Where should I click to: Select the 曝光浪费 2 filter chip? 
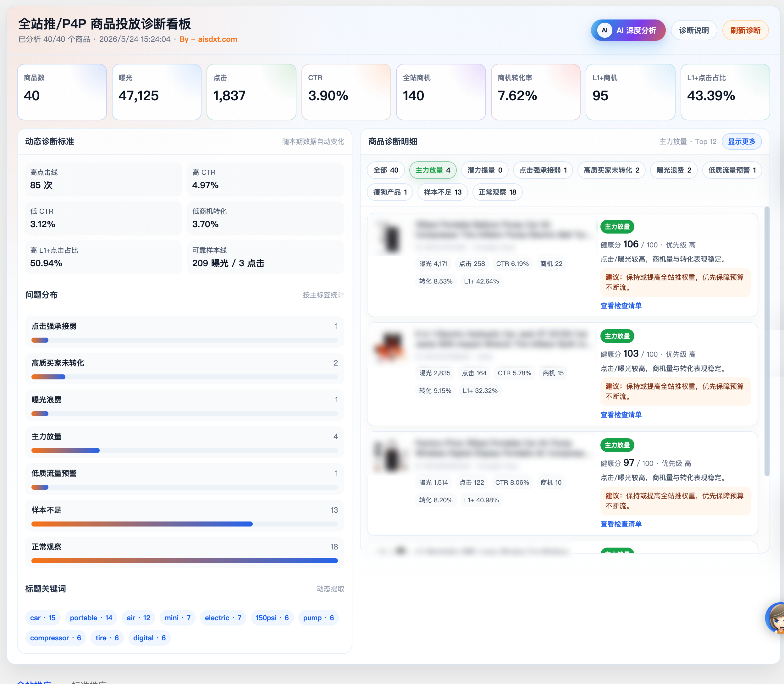click(674, 170)
